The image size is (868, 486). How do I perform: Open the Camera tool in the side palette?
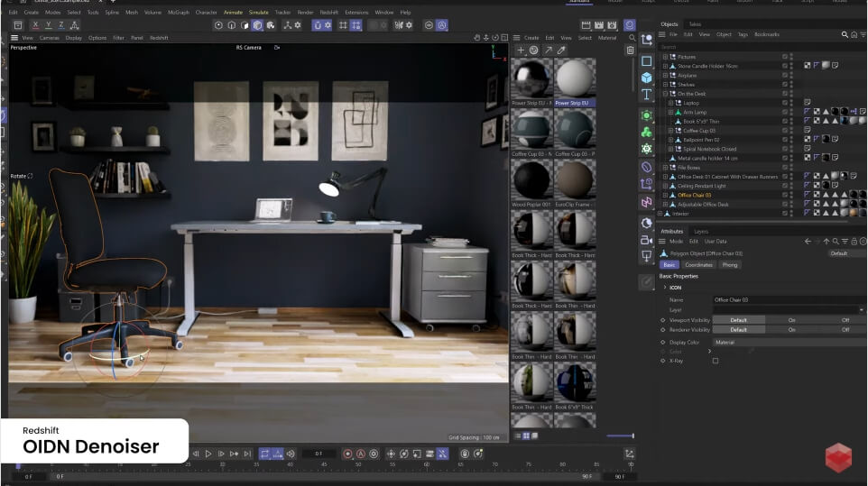click(x=646, y=240)
